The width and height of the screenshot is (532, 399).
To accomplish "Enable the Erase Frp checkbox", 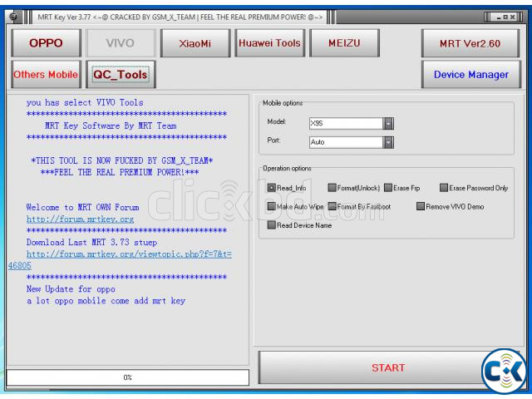I will [388, 188].
